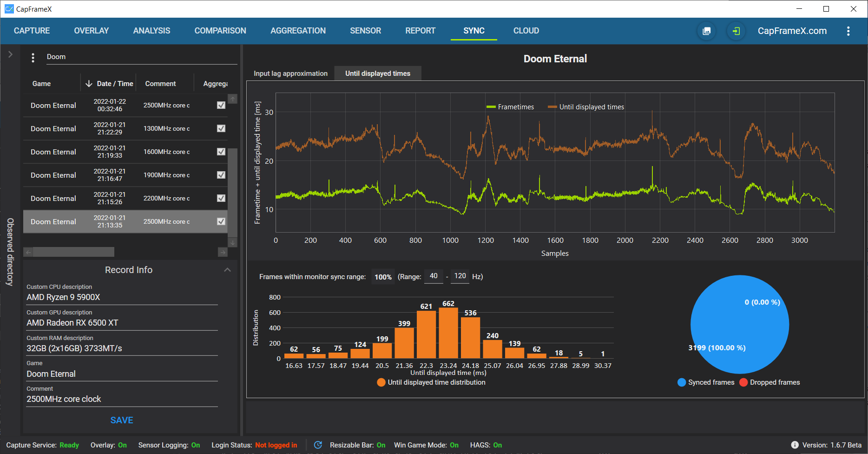Select the SYNC tab

coord(474,31)
